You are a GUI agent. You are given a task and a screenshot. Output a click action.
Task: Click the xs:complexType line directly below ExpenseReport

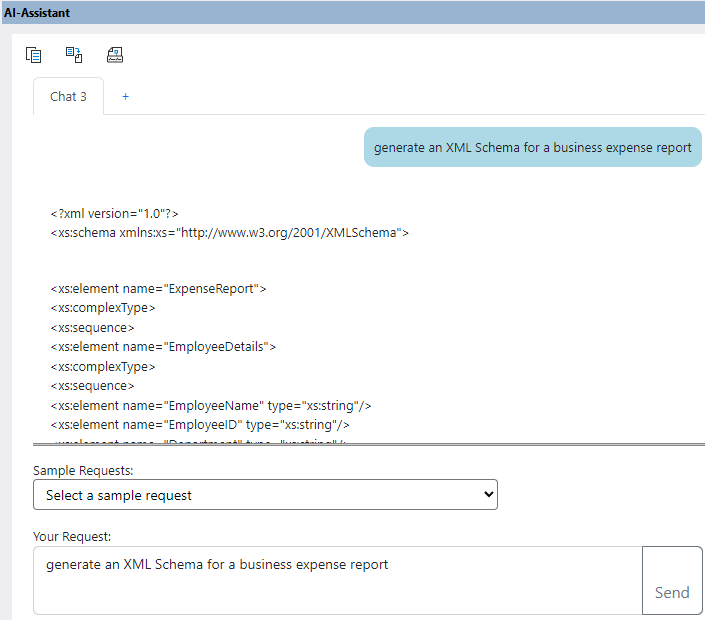pos(103,308)
